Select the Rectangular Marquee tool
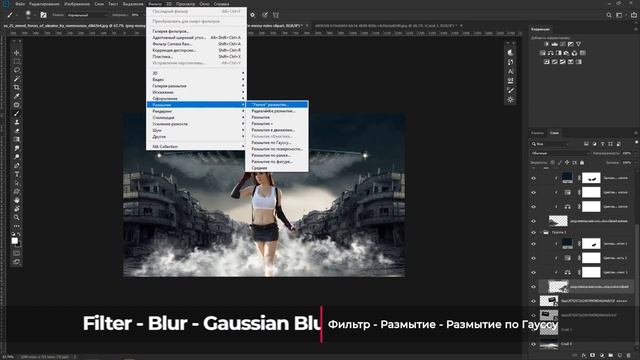This screenshot has height=360, width=640. coord(17,61)
